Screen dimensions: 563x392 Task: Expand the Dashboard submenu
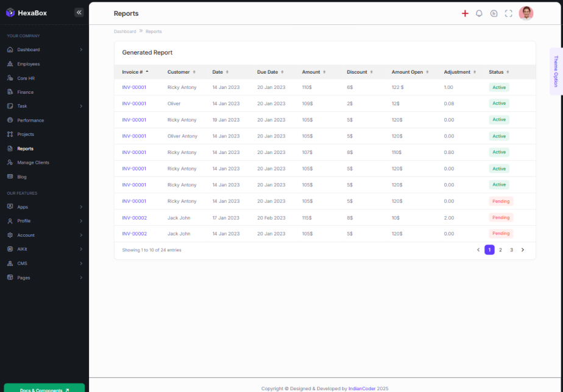[81, 50]
